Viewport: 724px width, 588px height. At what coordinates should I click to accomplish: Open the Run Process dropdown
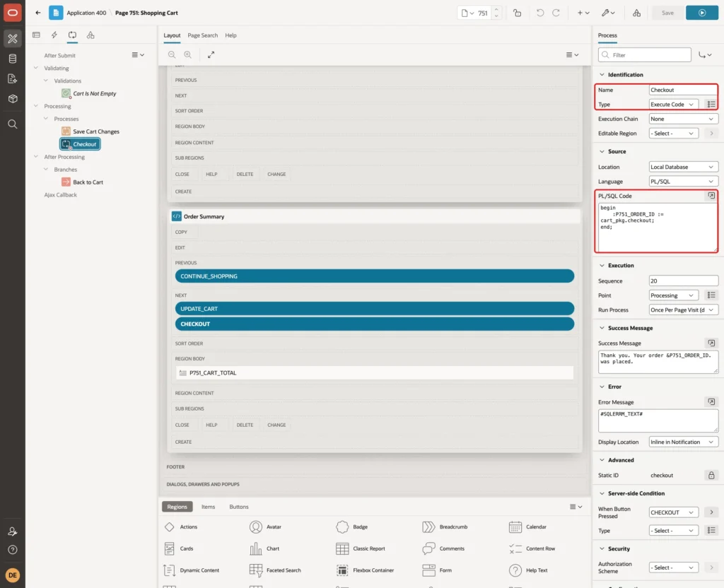coord(684,310)
